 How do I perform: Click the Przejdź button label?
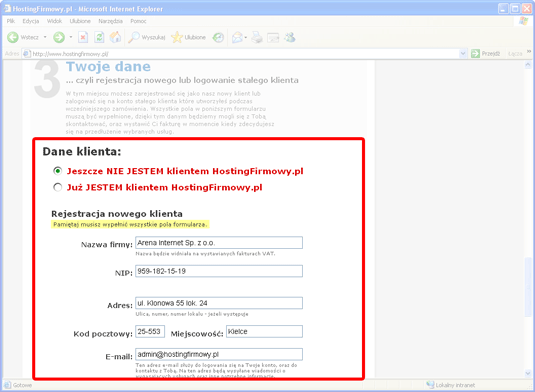[x=491, y=54]
